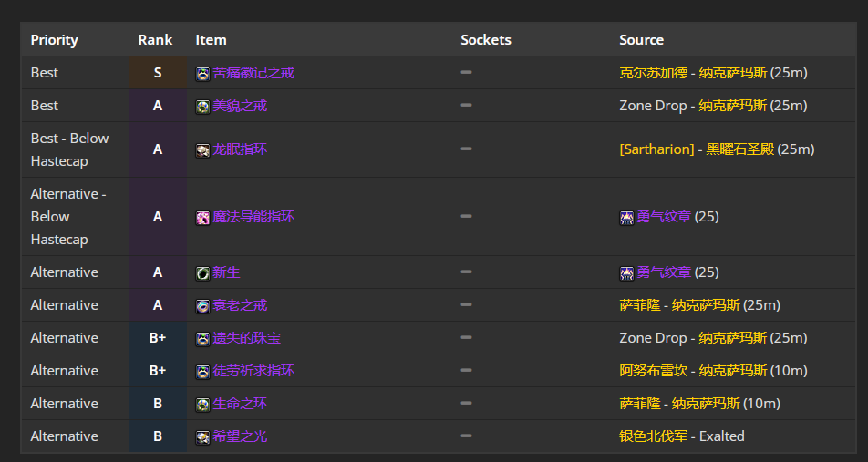Click the Source column header
Viewport: 868px width, 462px height.
pos(641,40)
